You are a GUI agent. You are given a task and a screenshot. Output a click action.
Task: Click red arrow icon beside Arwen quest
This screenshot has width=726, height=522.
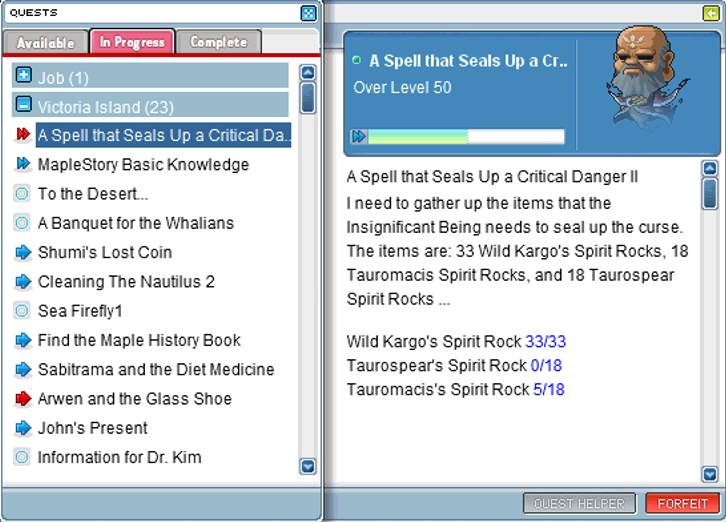tap(23, 398)
